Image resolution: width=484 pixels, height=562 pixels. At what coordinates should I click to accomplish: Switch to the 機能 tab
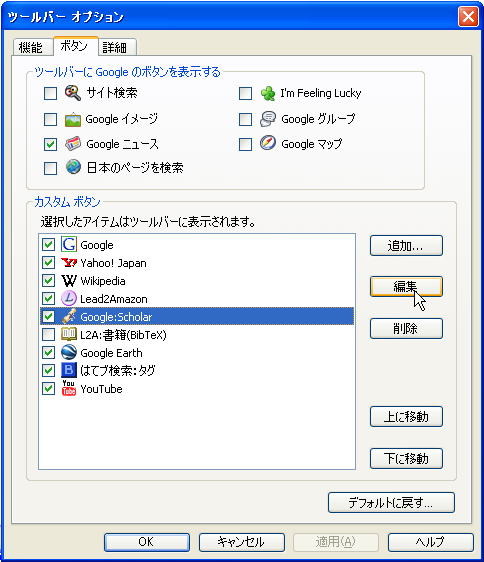[x=32, y=47]
